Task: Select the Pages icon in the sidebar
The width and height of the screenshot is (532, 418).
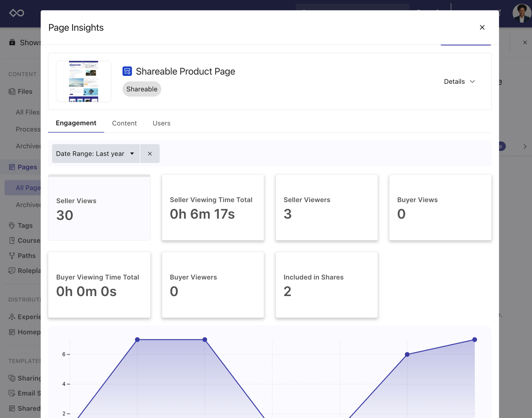Action: click(x=11, y=167)
